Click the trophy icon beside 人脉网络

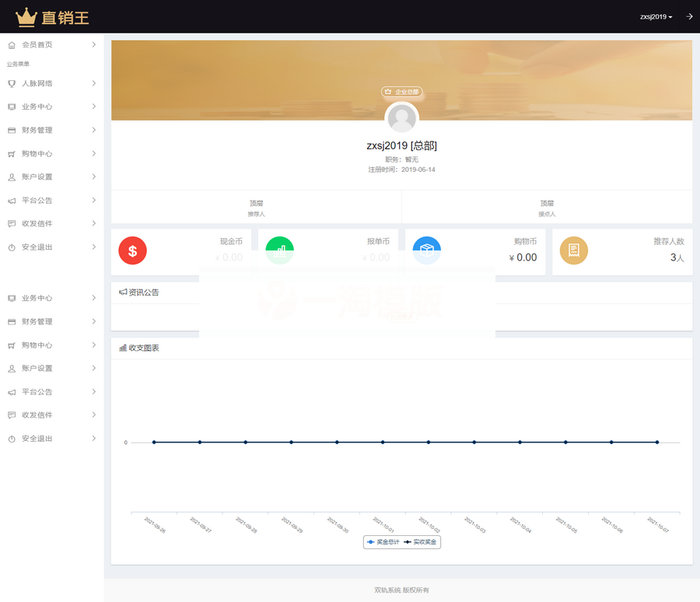pos(12,83)
